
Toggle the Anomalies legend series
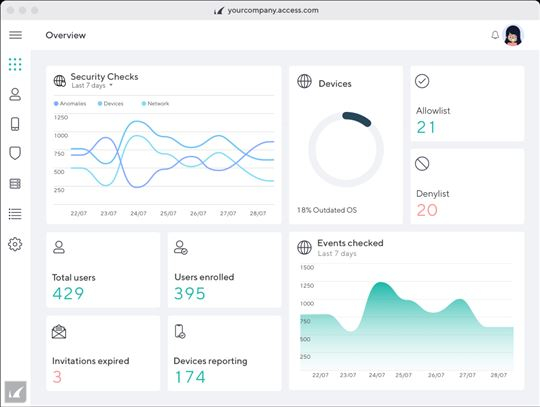click(70, 103)
